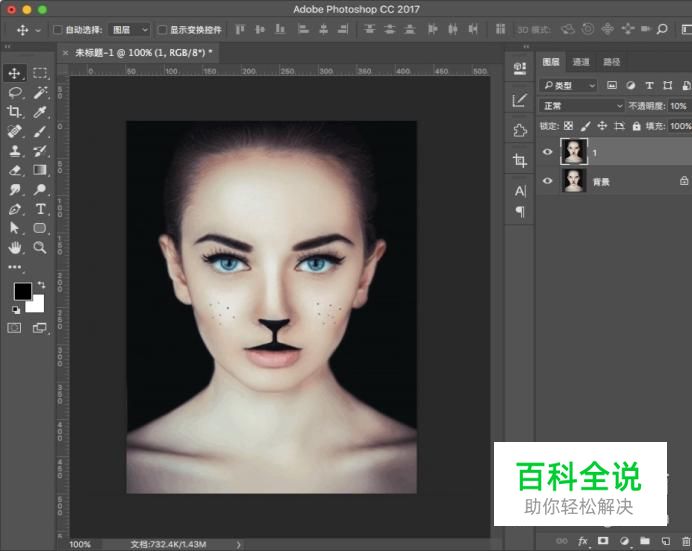
Task: Select the Zoom magnifier tool
Action: [40, 247]
